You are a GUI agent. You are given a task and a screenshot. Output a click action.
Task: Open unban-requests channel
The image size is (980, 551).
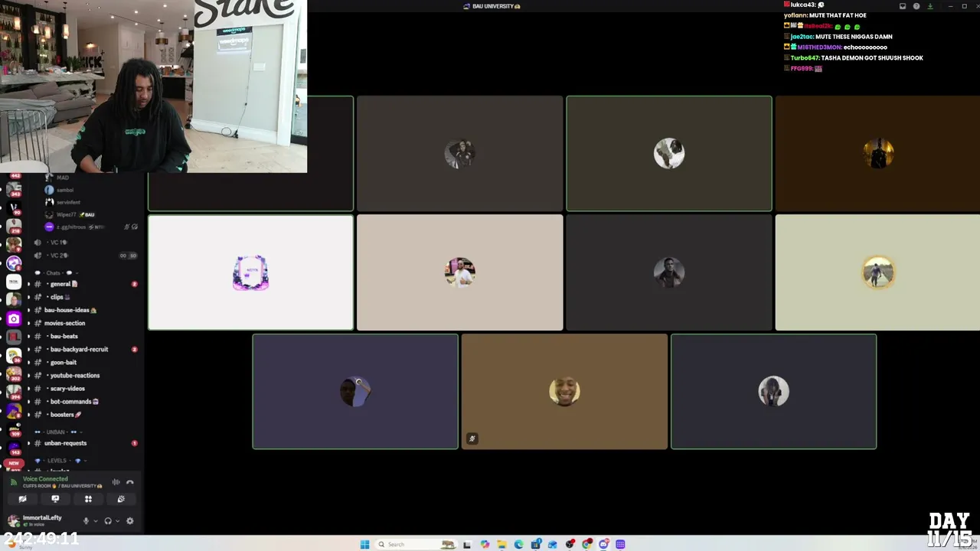(x=84, y=443)
